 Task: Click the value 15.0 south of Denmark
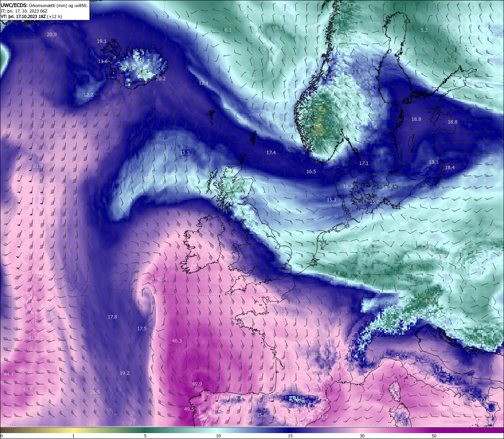(x=374, y=202)
